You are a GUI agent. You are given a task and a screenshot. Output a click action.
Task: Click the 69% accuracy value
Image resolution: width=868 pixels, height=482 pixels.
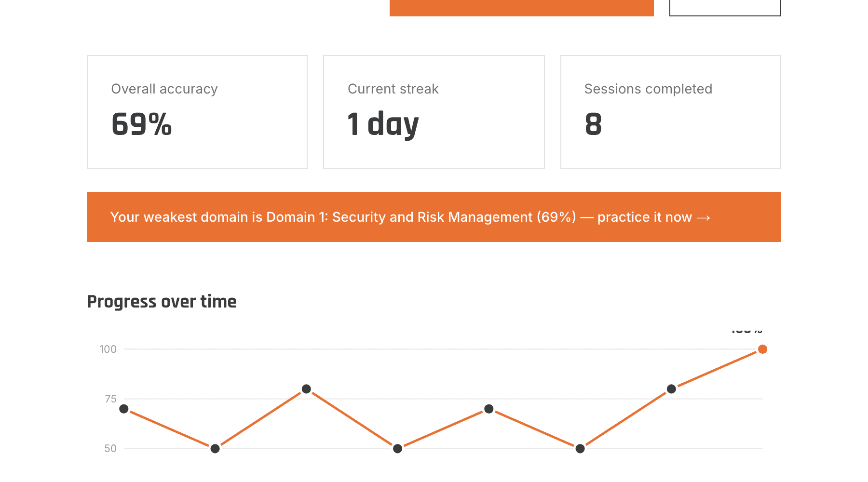click(x=141, y=124)
